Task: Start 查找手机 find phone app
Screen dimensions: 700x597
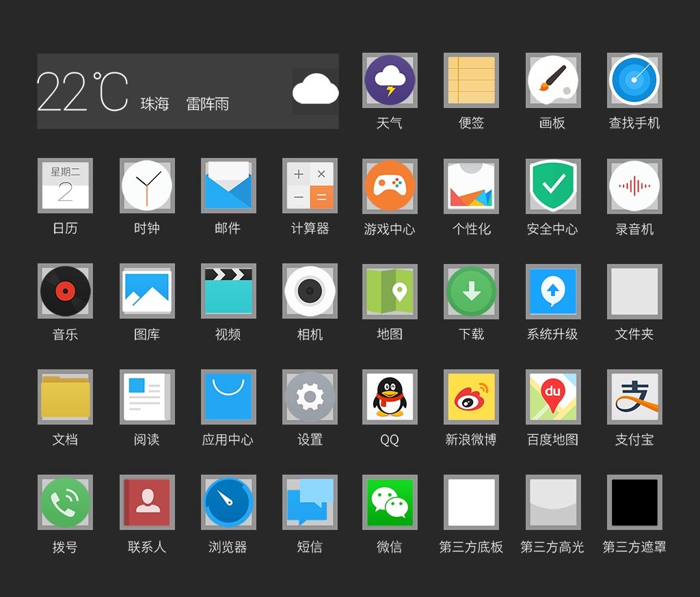Action: tap(634, 80)
